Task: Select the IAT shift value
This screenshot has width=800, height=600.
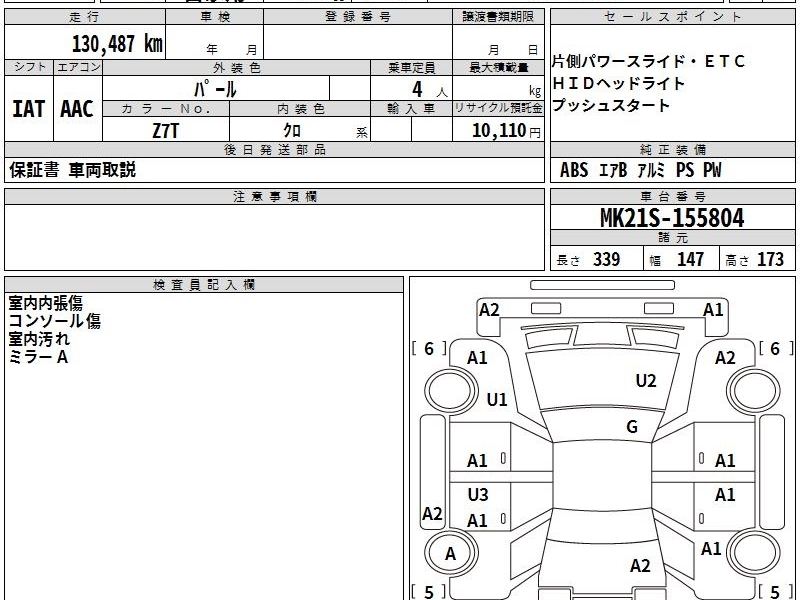Action: pyautogui.click(x=29, y=109)
